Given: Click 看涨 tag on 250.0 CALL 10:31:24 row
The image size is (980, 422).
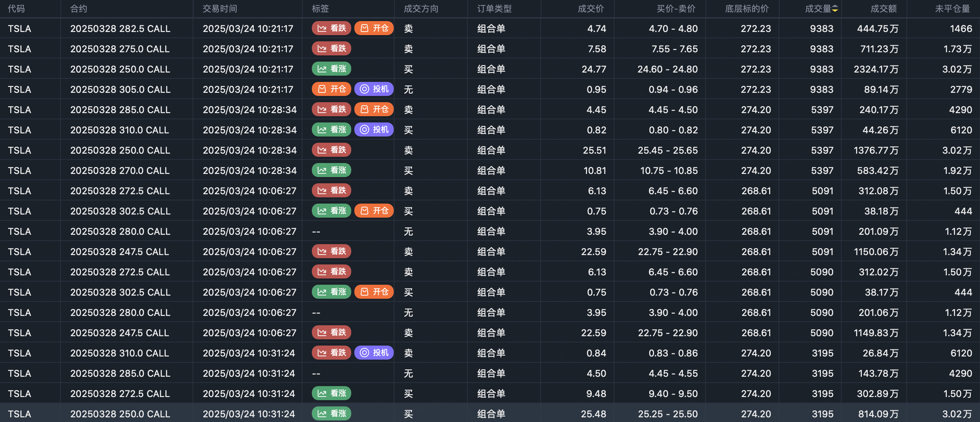Looking at the screenshot, I should coord(332,414).
